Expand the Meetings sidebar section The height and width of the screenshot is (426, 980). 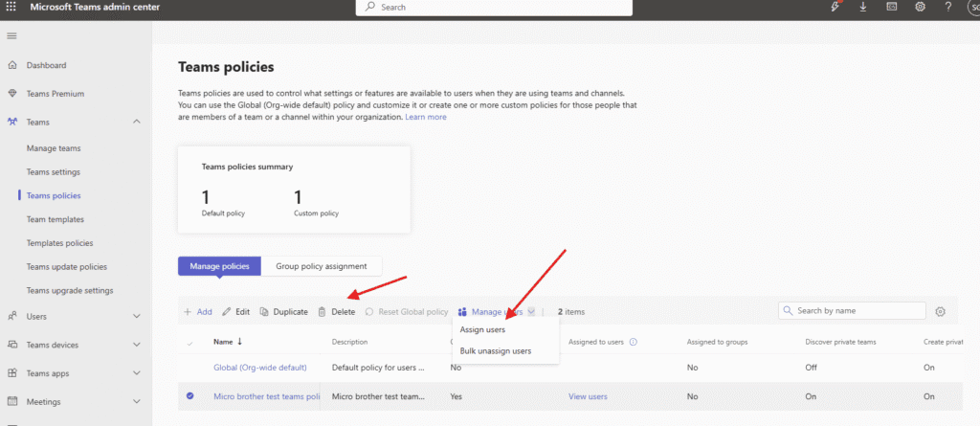[137, 402]
